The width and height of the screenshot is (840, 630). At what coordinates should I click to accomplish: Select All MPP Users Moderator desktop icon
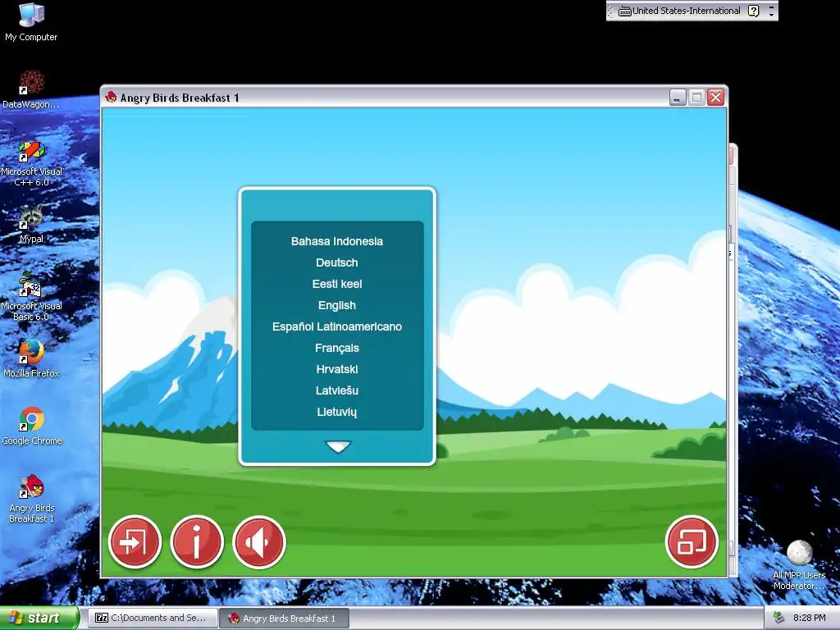point(799,565)
